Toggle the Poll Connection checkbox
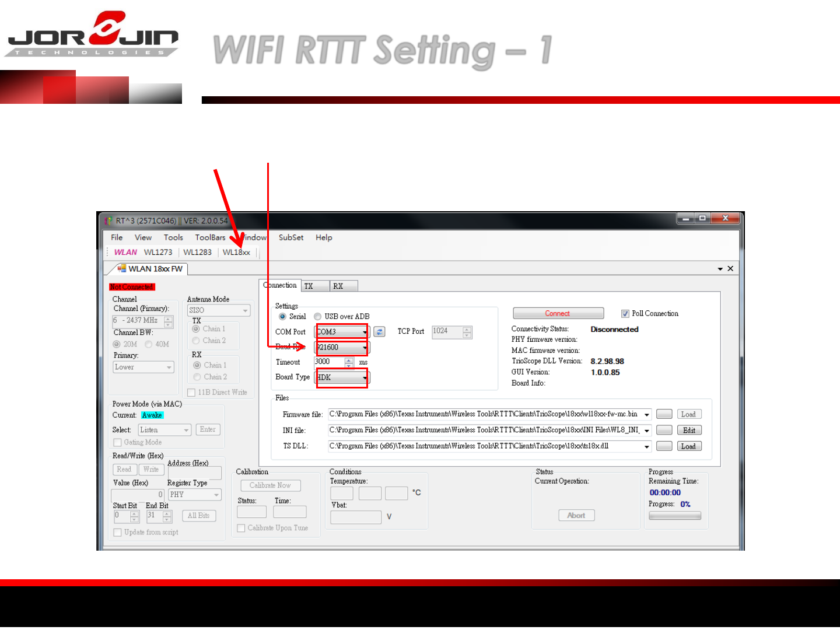Screen dimensions: 840x630 click(625, 314)
